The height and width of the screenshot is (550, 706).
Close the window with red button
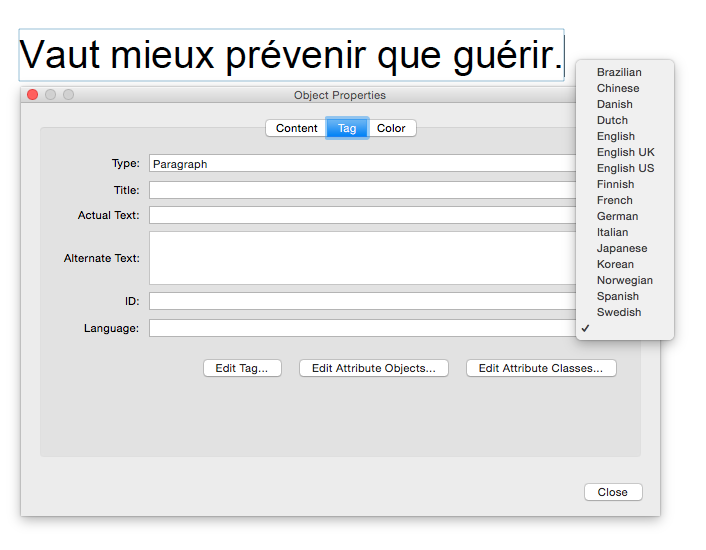(x=32, y=95)
